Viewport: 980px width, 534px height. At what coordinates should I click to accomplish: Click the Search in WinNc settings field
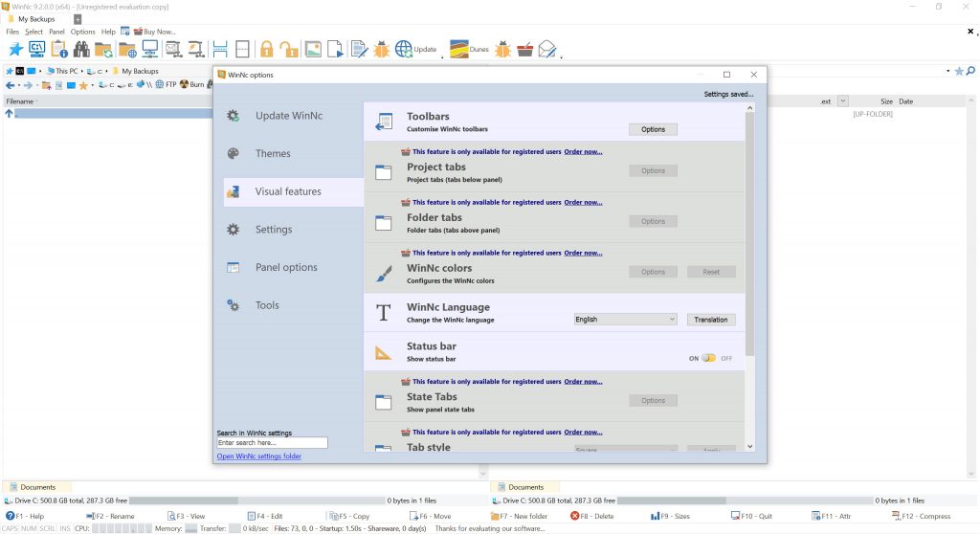click(272, 443)
